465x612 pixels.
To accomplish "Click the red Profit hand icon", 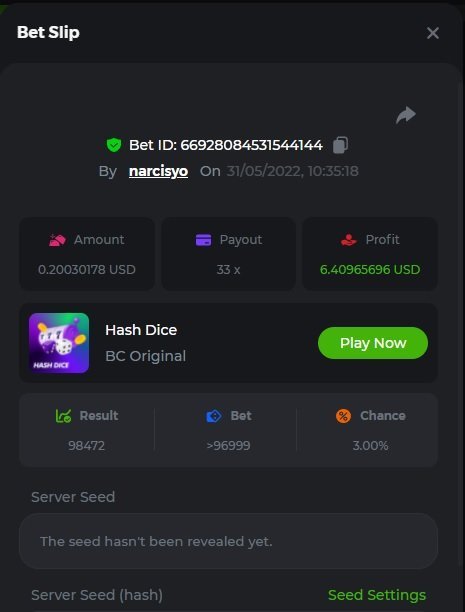I will (x=349, y=240).
